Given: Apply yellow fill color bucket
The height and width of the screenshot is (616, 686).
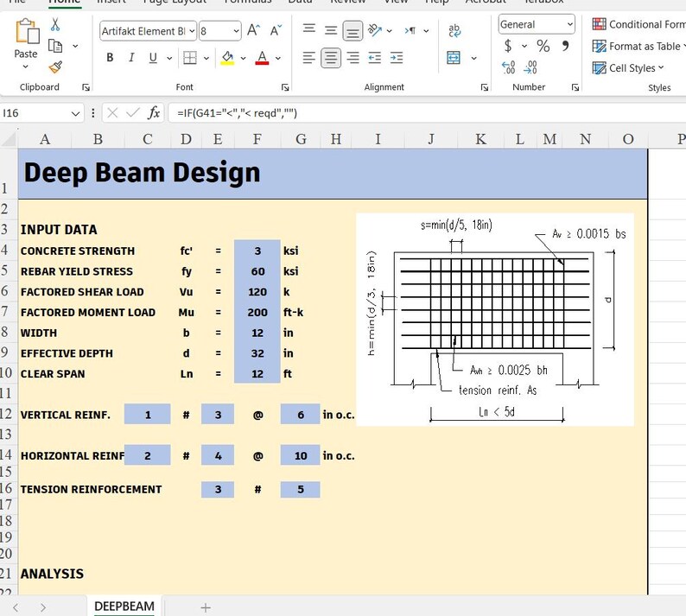Looking at the screenshot, I should click(x=227, y=58).
